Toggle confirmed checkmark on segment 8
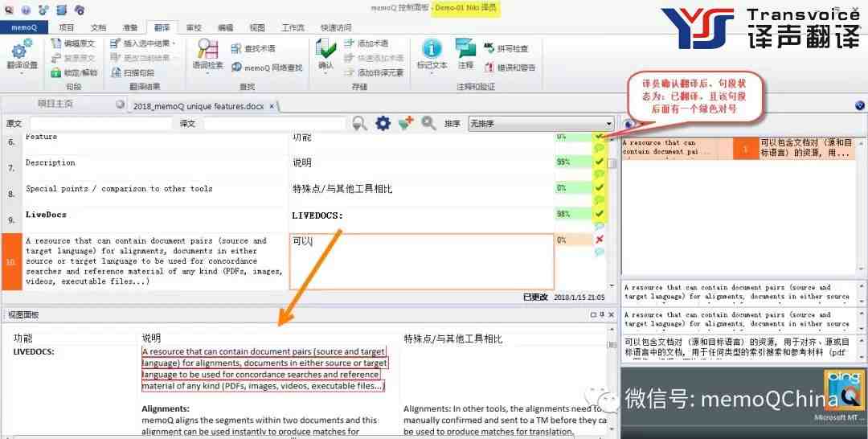The height and width of the screenshot is (439, 868). click(x=599, y=187)
